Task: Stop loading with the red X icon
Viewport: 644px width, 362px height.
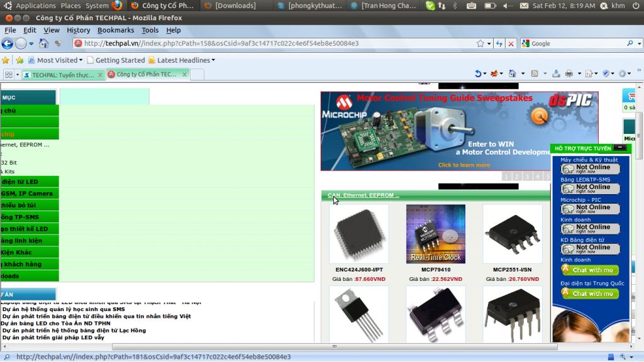Action: 511,43
